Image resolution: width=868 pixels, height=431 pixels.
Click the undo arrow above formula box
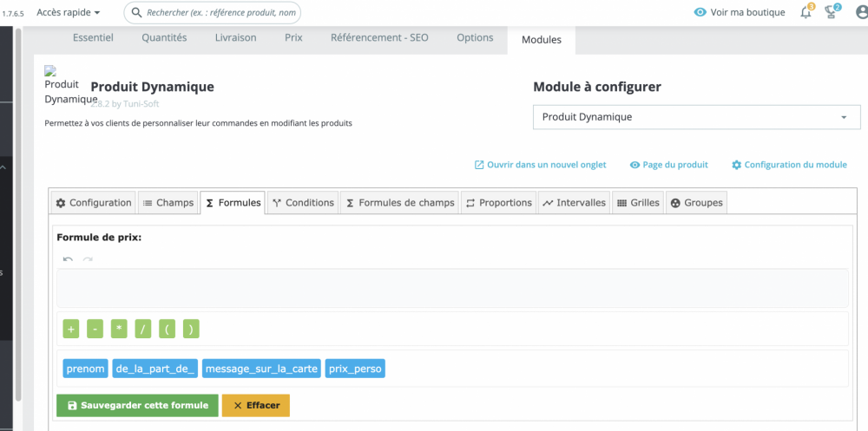pos(68,259)
